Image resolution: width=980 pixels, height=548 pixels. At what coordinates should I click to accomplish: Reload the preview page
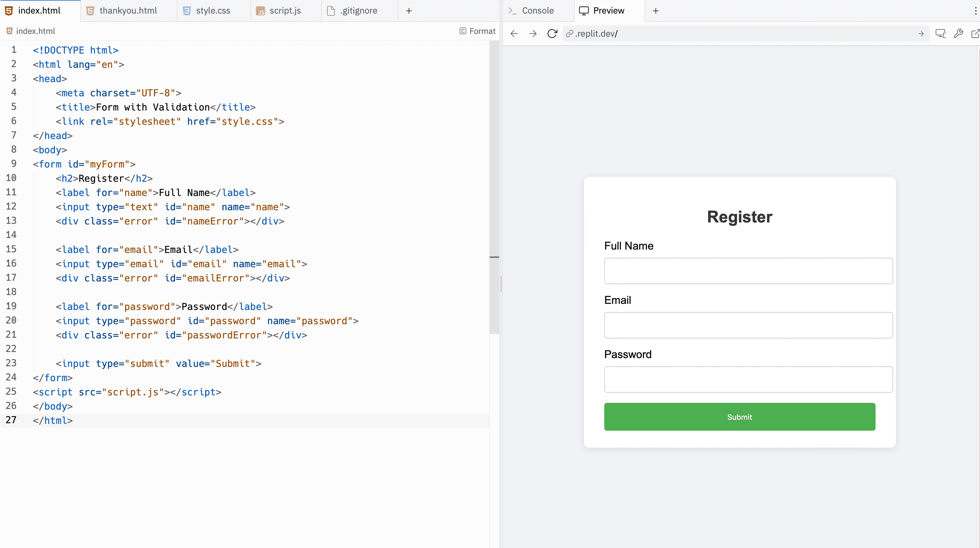(x=552, y=34)
